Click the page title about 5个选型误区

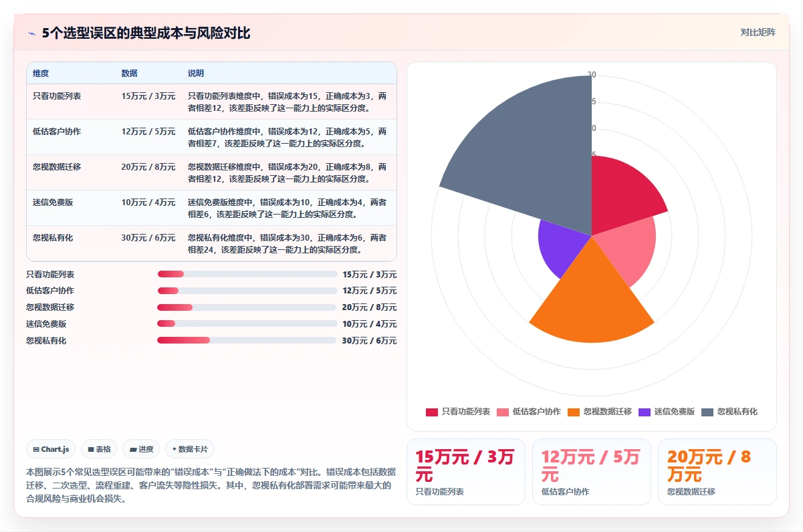click(x=146, y=33)
